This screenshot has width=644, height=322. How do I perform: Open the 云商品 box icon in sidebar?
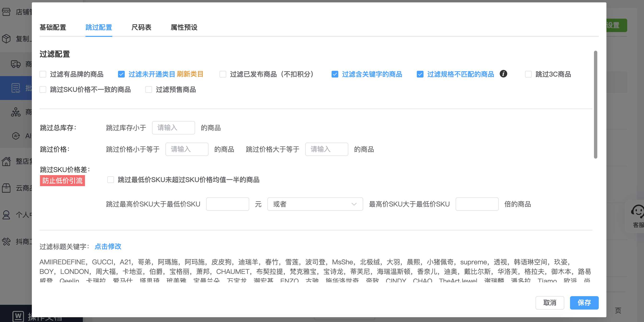point(6,188)
